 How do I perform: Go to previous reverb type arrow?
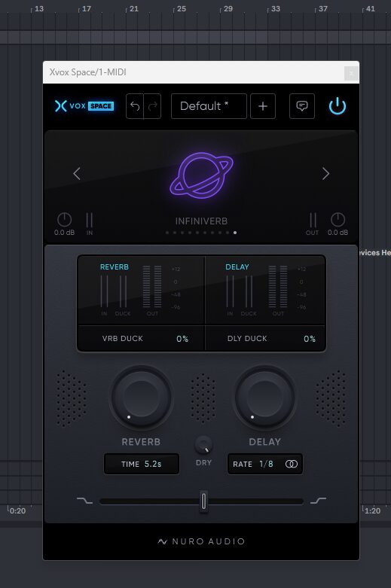click(x=77, y=173)
